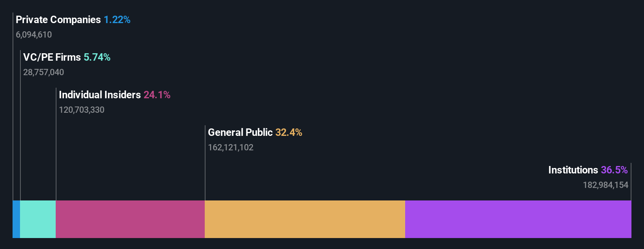Select the General Public label

click(x=240, y=132)
